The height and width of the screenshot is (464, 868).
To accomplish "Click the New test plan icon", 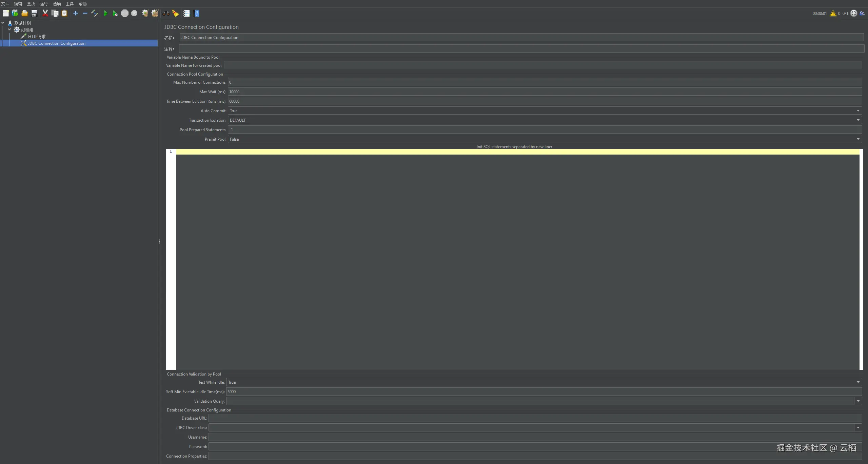I will 6,13.
